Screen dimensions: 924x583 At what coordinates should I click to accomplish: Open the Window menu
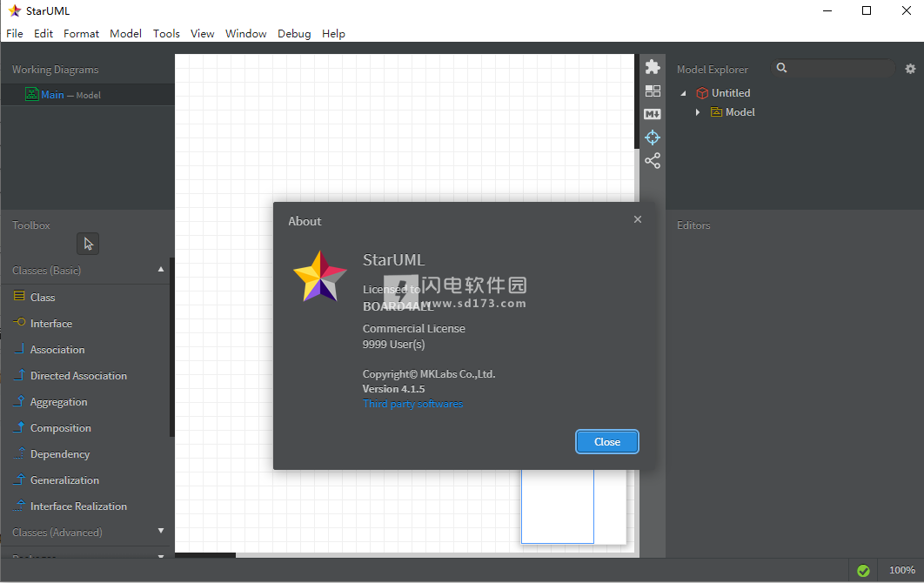click(x=245, y=34)
